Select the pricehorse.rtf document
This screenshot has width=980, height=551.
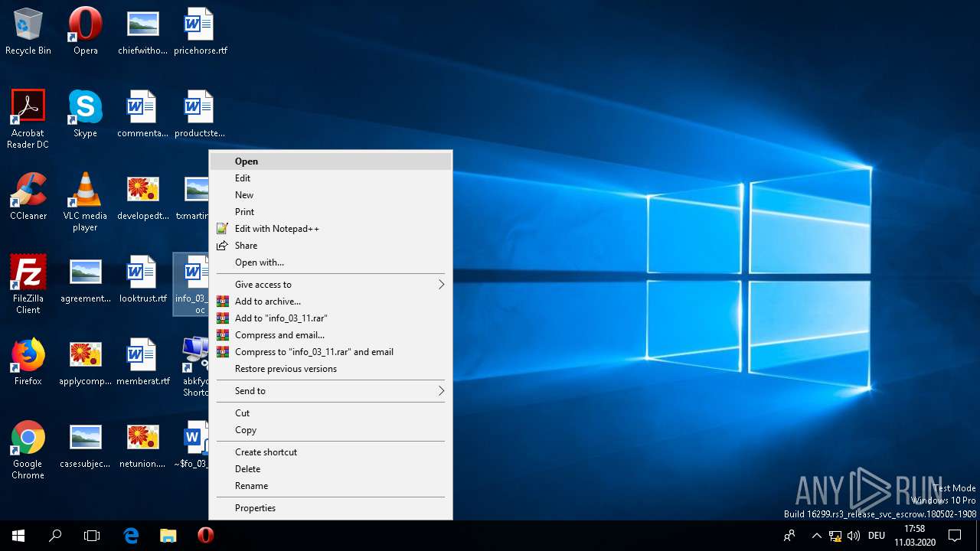tap(200, 31)
